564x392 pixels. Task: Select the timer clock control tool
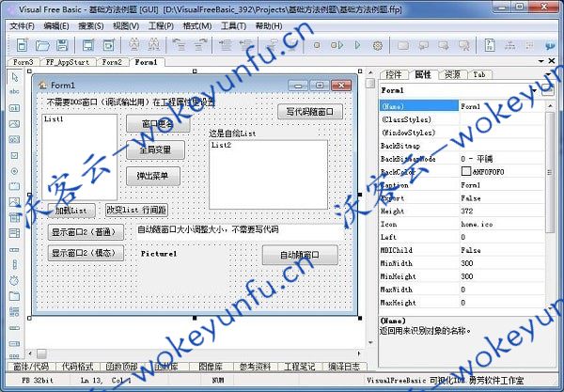click(14, 280)
